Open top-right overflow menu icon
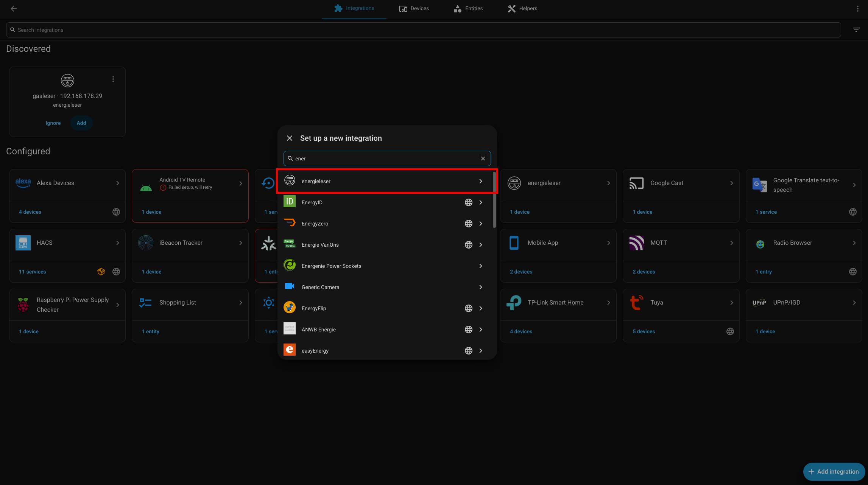This screenshot has width=868, height=485. 857,8
